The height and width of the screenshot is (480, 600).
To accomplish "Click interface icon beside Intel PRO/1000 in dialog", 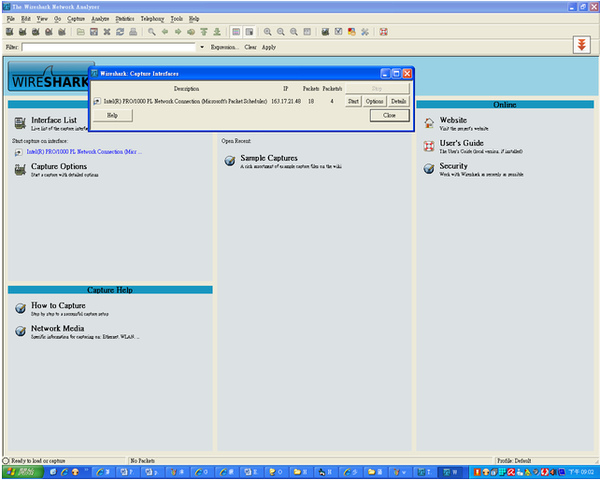I will coord(97,101).
